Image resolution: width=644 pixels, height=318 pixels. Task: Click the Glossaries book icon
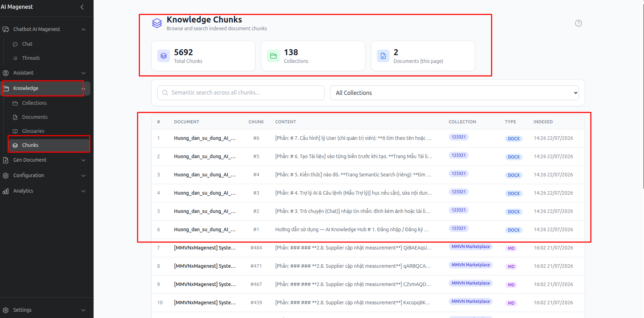15,131
